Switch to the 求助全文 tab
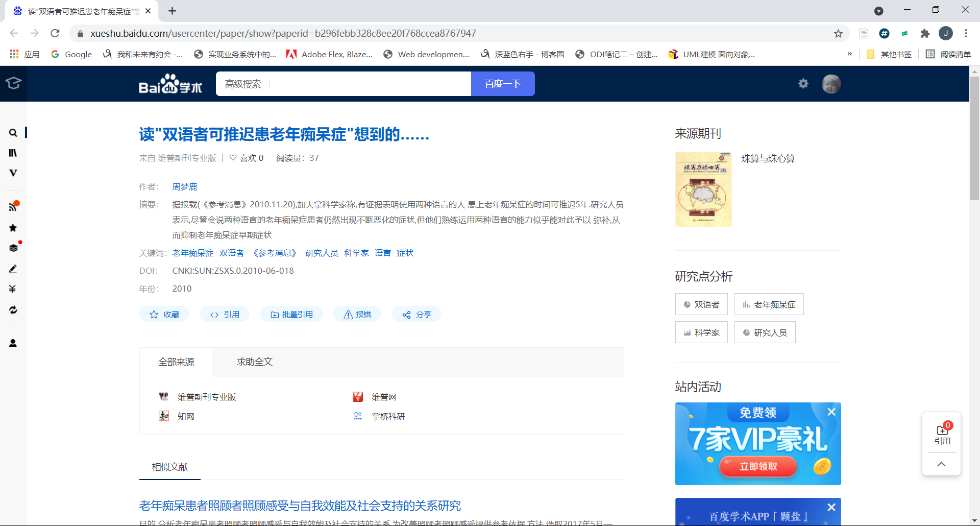Screen dimensions: 980x526 point(255,362)
